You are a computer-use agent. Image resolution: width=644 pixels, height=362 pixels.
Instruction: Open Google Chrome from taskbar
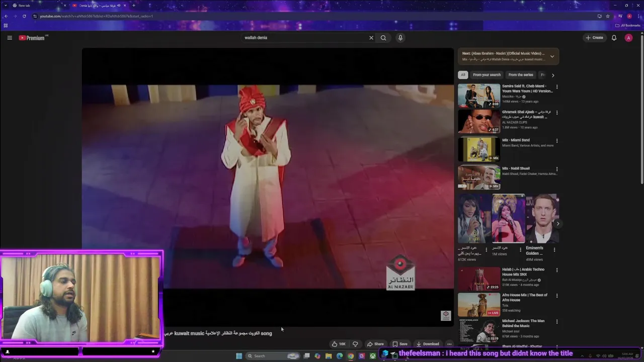pos(351,356)
